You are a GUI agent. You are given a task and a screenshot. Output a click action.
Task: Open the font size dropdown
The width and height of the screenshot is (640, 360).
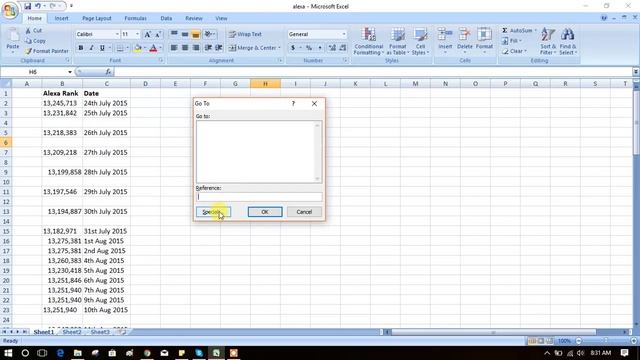point(137,34)
